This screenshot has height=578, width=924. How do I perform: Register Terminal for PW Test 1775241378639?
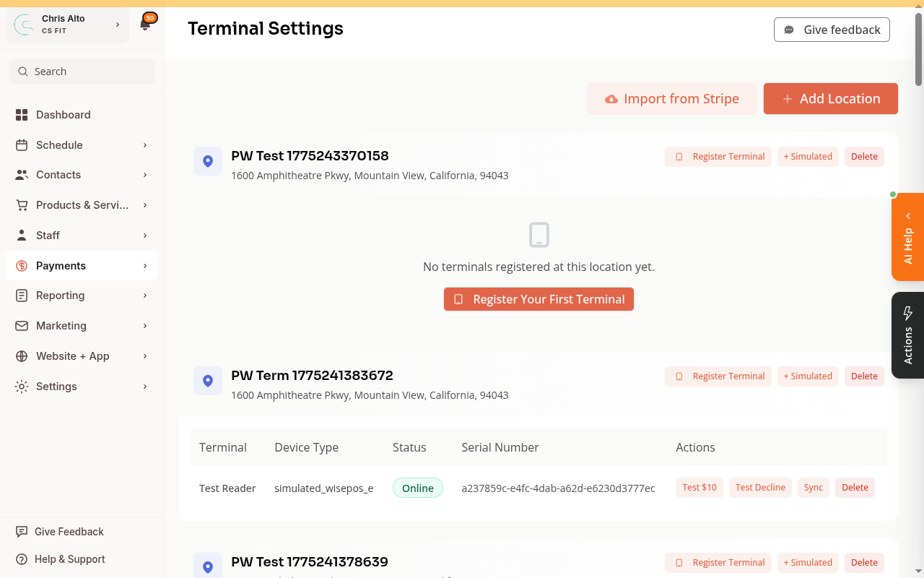pyautogui.click(x=718, y=563)
